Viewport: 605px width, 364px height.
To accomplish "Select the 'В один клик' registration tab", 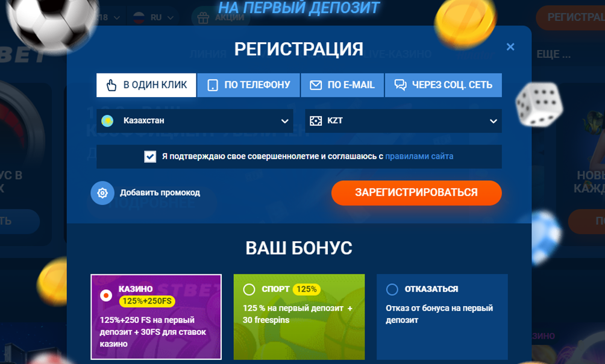I will click(146, 85).
